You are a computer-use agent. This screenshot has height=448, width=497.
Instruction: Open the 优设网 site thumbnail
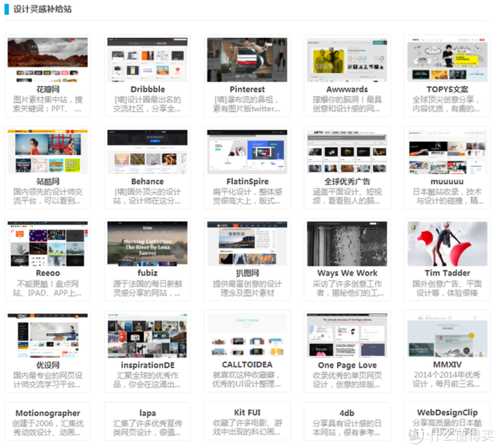(47, 335)
